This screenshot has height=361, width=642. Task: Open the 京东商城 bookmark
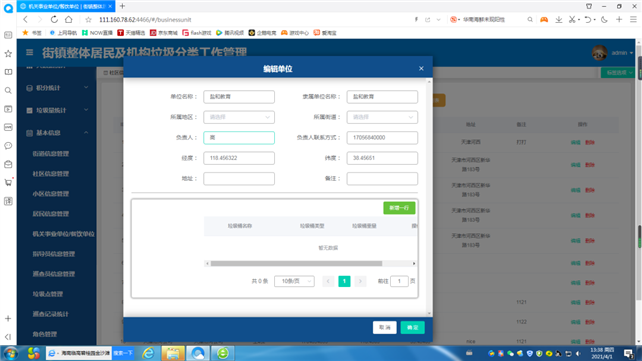(x=164, y=33)
